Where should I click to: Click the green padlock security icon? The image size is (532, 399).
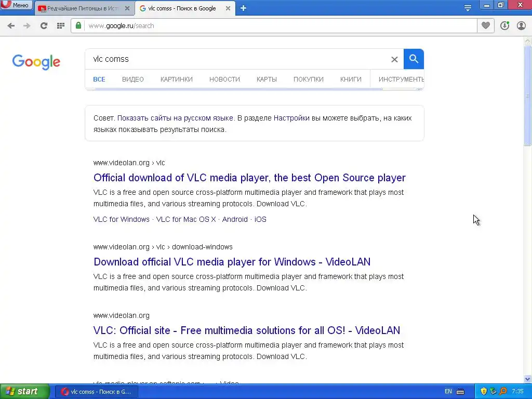click(x=78, y=25)
